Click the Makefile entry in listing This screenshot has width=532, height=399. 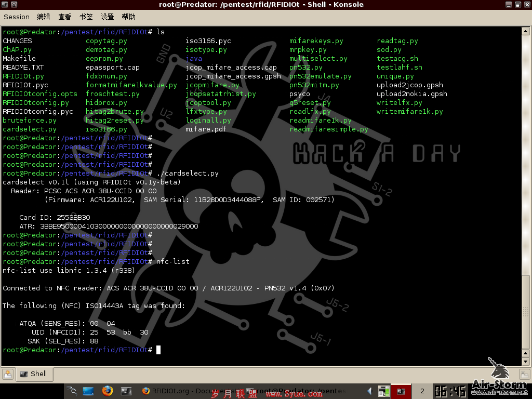pos(19,58)
